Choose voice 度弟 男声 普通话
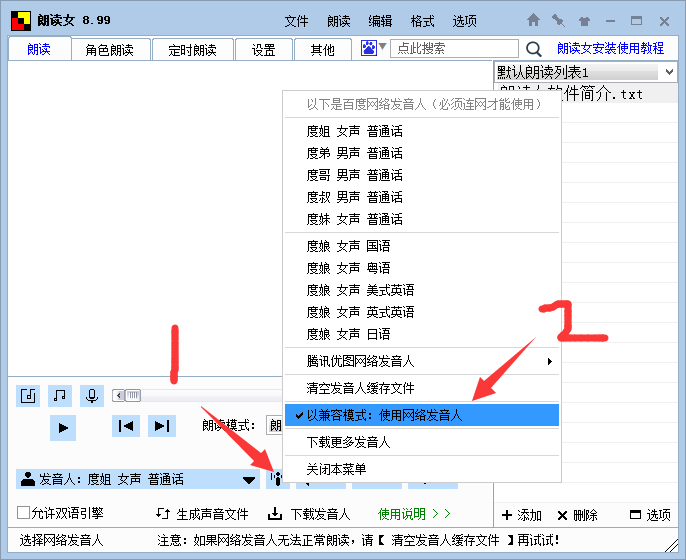Viewport: 686px width, 560px height. 422,153
